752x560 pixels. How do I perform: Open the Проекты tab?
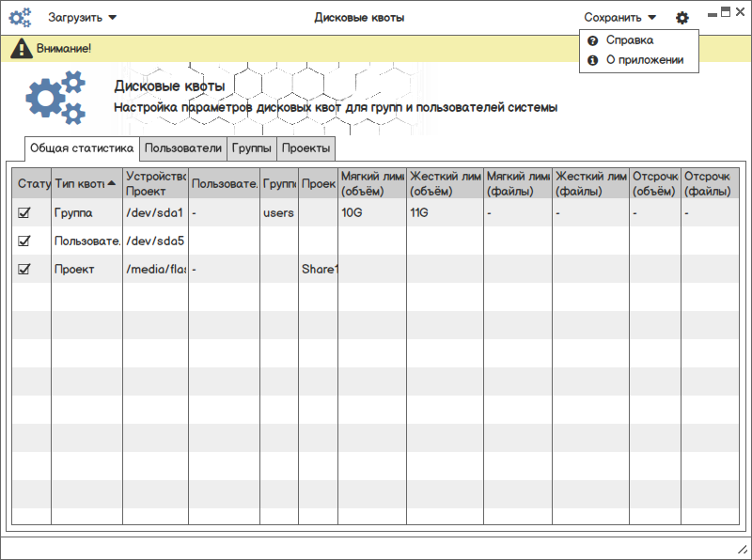click(x=305, y=148)
